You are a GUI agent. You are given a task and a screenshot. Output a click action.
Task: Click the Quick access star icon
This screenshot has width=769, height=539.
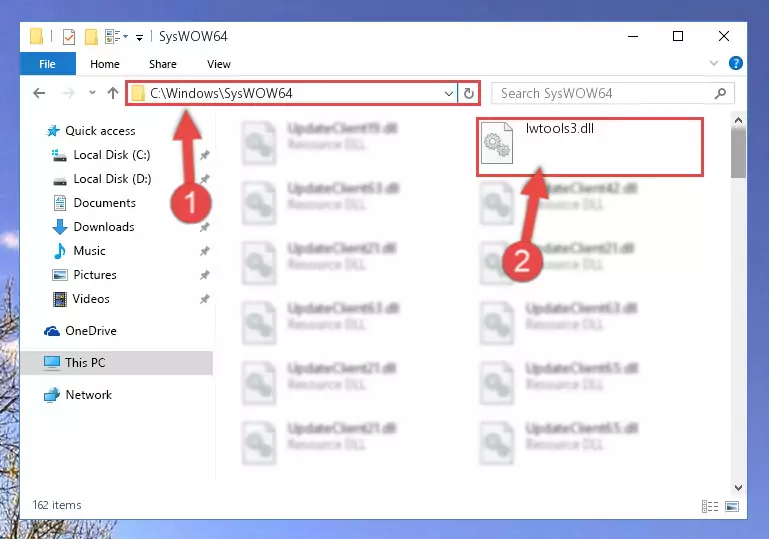point(52,131)
